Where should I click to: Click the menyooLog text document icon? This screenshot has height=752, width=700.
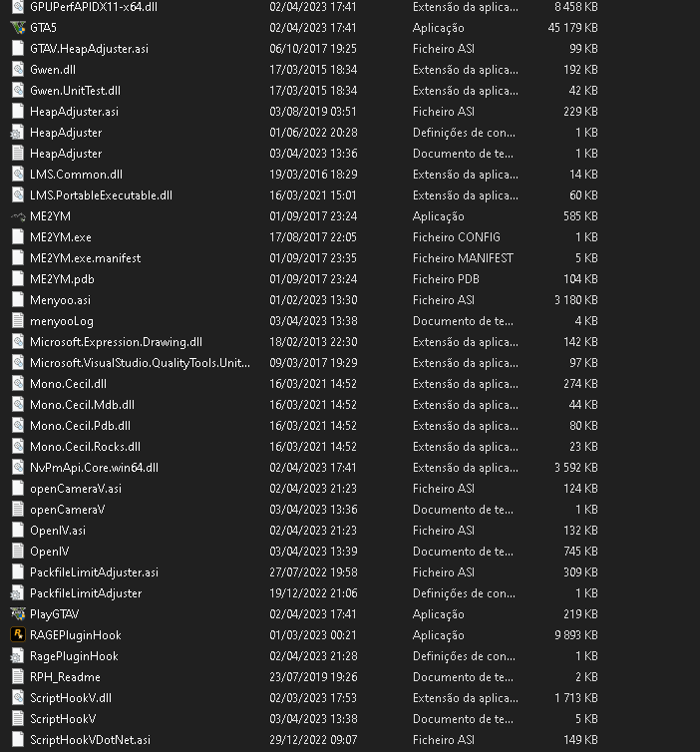[18, 320]
